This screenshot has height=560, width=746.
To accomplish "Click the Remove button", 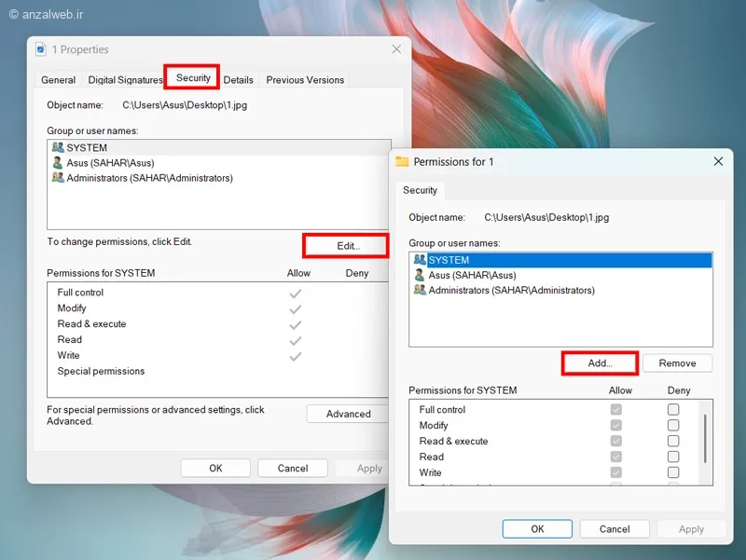I will 678,363.
